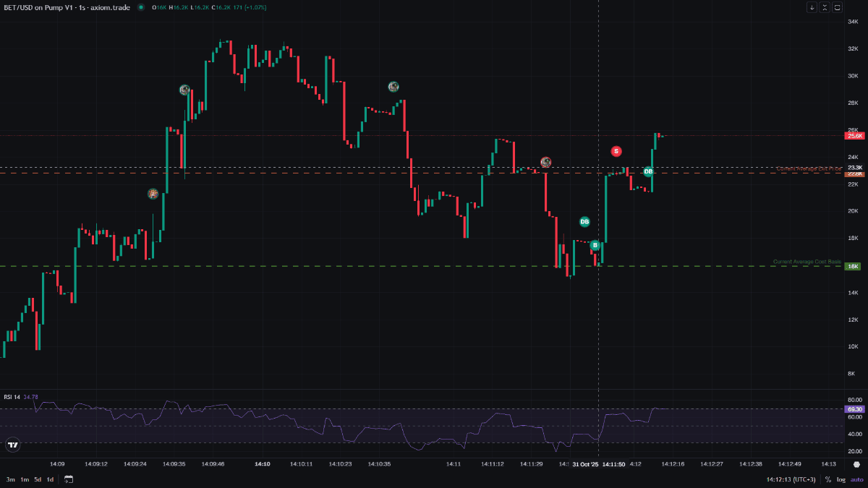Open the RSI 14 indicator legend

pyautogui.click(x=12, y=397)
